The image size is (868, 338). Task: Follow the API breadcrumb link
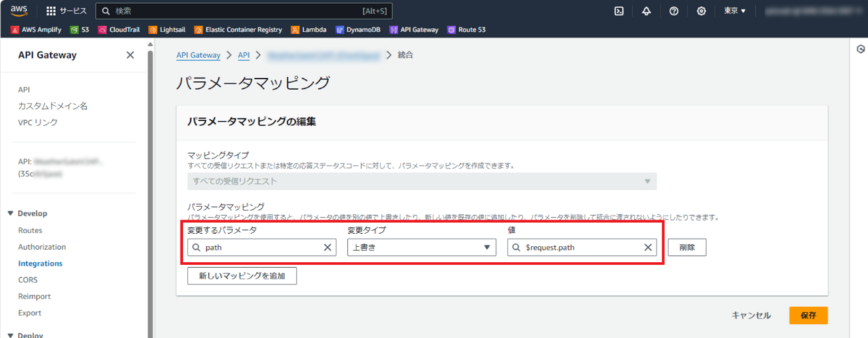(244, 55)
